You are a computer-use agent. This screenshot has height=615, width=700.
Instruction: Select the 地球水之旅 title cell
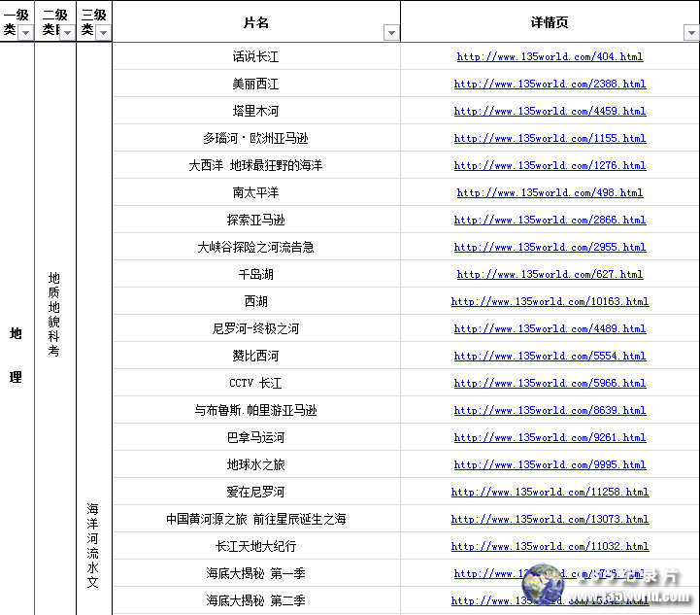tap(256, 465)
